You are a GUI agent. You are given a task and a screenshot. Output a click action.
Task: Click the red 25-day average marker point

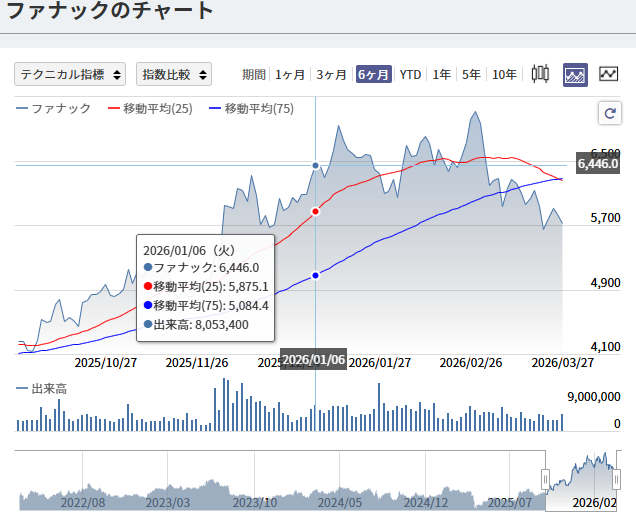pyautogui.click(x=316, y=211)
